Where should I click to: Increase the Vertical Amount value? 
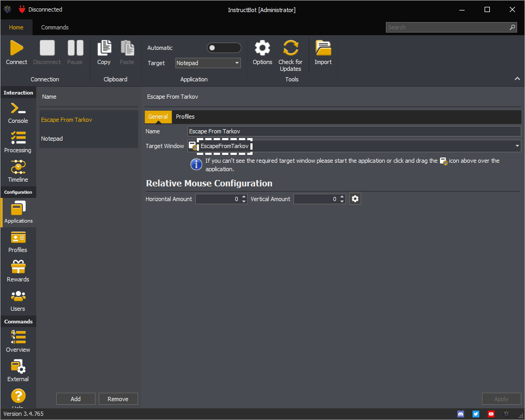342,196
